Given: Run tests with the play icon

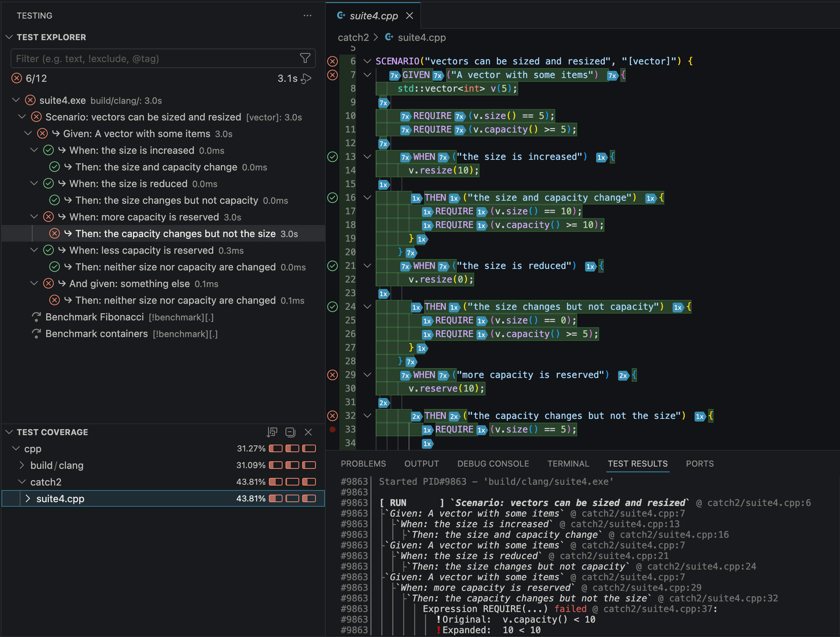Looking at the screenshot, I should tap(306, 79).
